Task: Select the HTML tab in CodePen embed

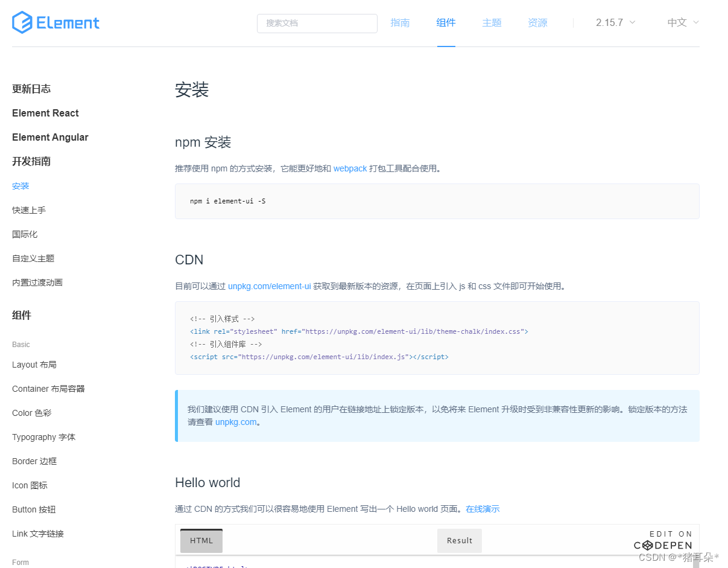Action: (x=201, y=541)
